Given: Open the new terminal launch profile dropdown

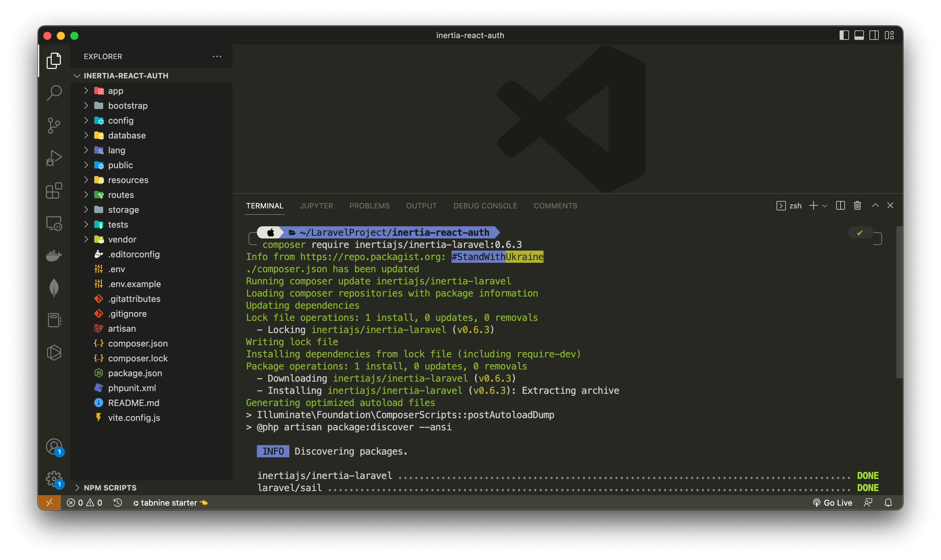Looking at the screenshot, I should pyautogui.click(x=825, y=206).
